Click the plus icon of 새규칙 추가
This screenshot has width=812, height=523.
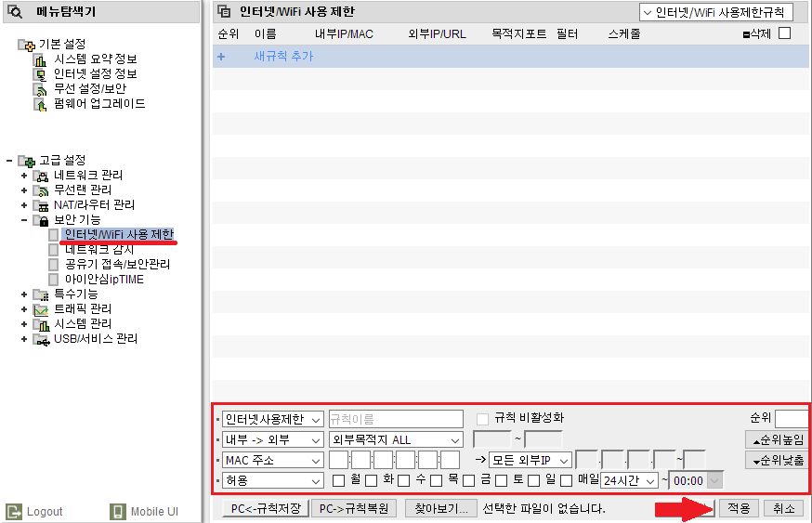coord(221,57)
